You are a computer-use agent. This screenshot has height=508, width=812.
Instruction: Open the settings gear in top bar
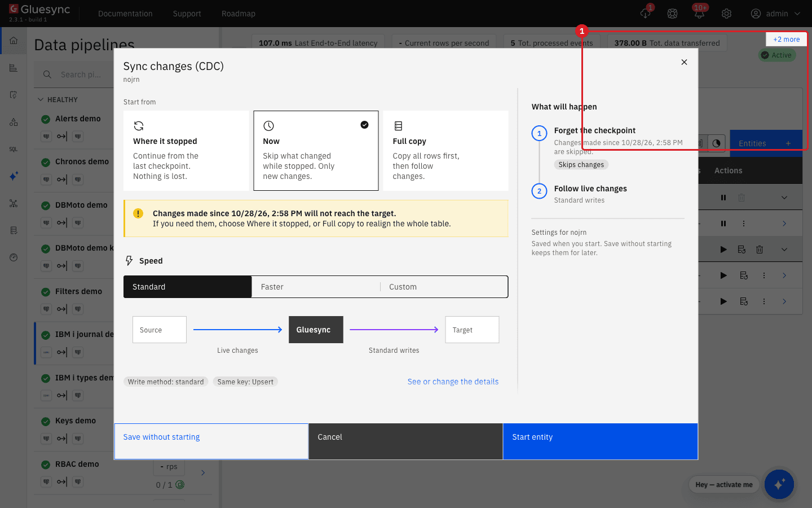pos(727,14)
